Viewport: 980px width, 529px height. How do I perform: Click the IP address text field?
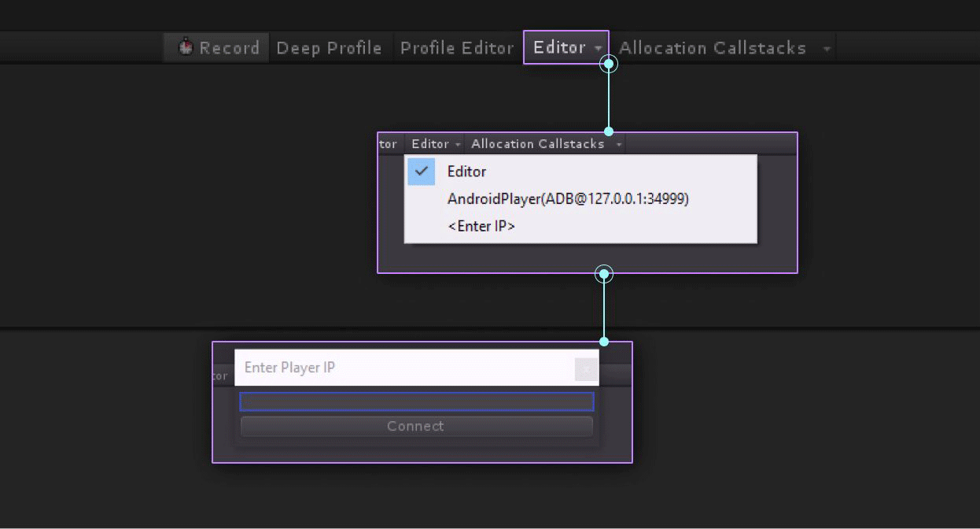(x=416, y=401)
